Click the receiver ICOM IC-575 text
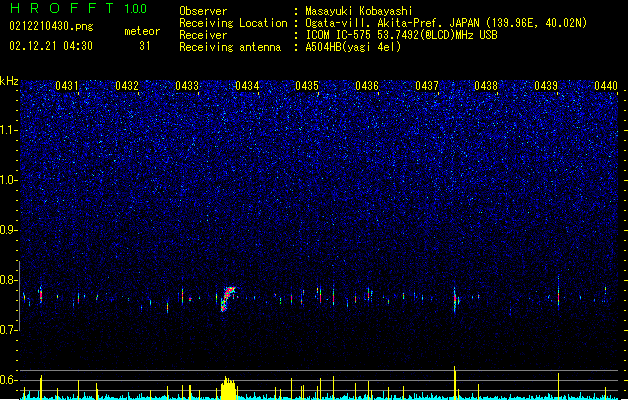Image resolution: width=629 pixels, height=400 pixels. pos(401,35)
